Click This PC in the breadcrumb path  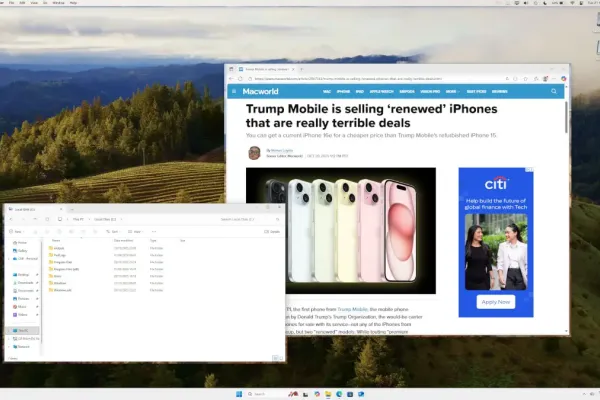78,219
